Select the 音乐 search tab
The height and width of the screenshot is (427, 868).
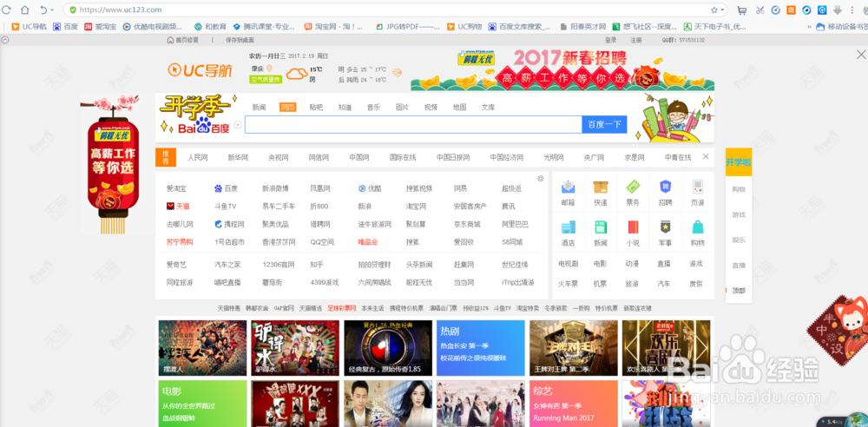(373, 108)
